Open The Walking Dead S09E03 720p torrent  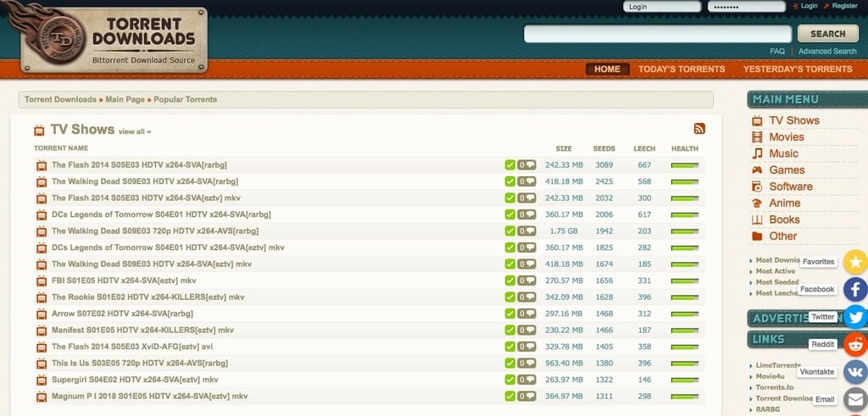pos(155,231)
